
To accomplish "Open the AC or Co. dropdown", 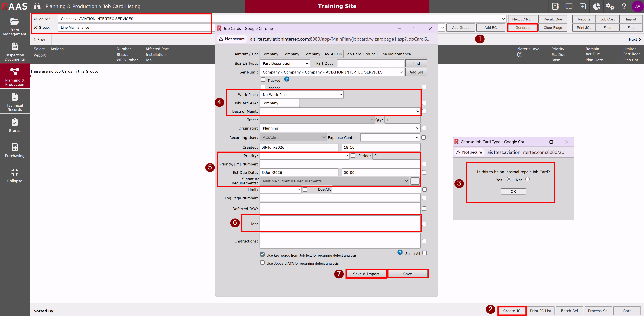I will click(282, 19).
